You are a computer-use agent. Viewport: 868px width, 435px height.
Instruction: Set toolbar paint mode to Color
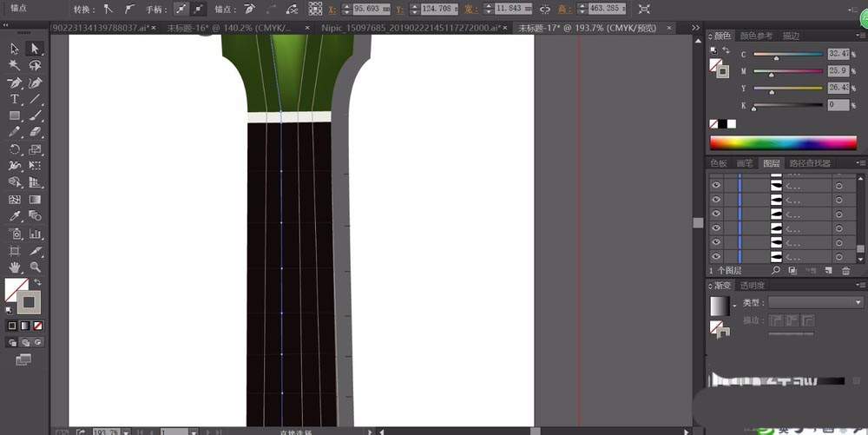(x=11, y=326)
